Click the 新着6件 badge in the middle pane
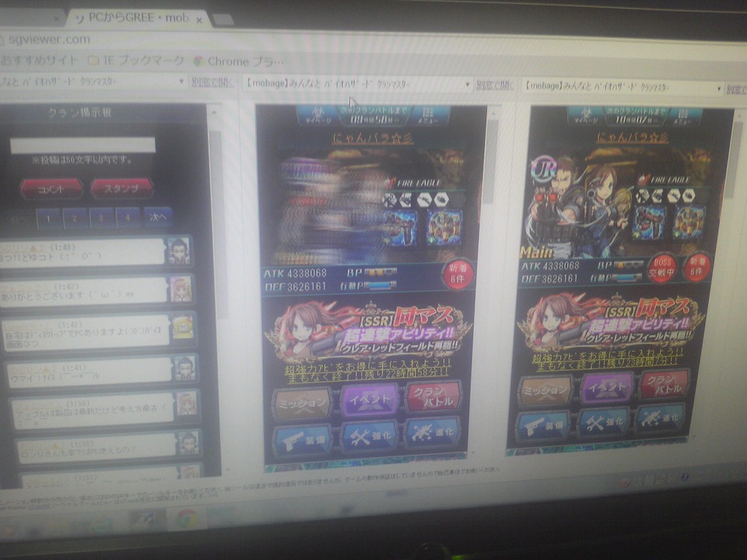The width and height of the screenshot is (747, 560). (458, 275)
